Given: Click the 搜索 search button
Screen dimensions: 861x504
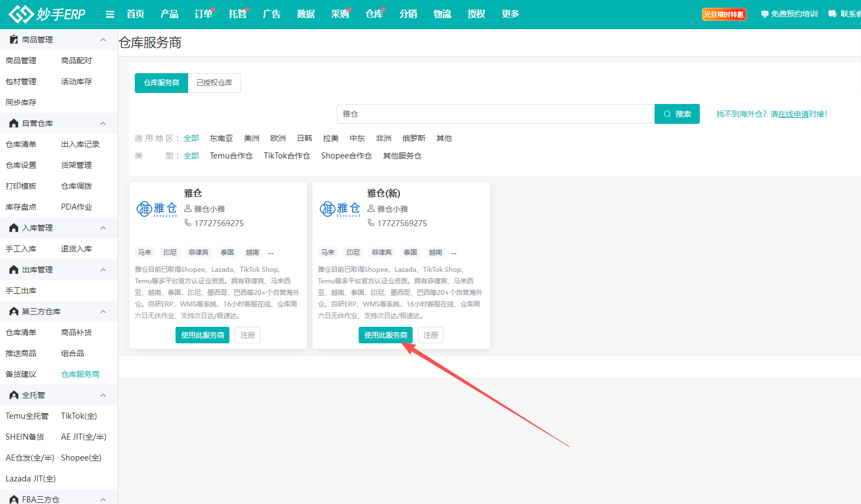Looking at the screenshot, I should [x=677, y=114].
